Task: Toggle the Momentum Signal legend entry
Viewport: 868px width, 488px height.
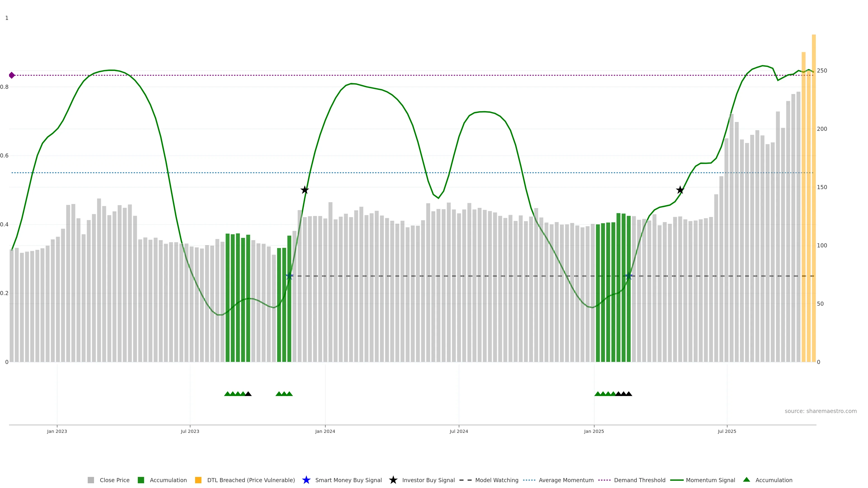Action: pyautogui.click(x=710, y=480)
